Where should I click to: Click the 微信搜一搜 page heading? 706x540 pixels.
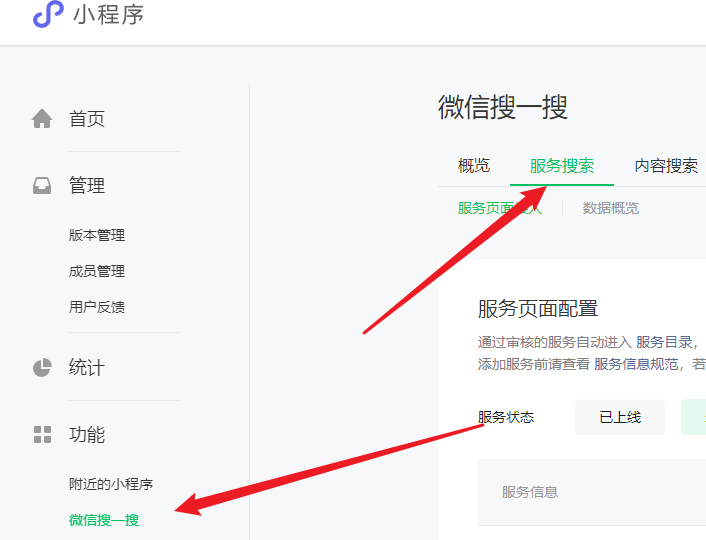coord(503,107)
